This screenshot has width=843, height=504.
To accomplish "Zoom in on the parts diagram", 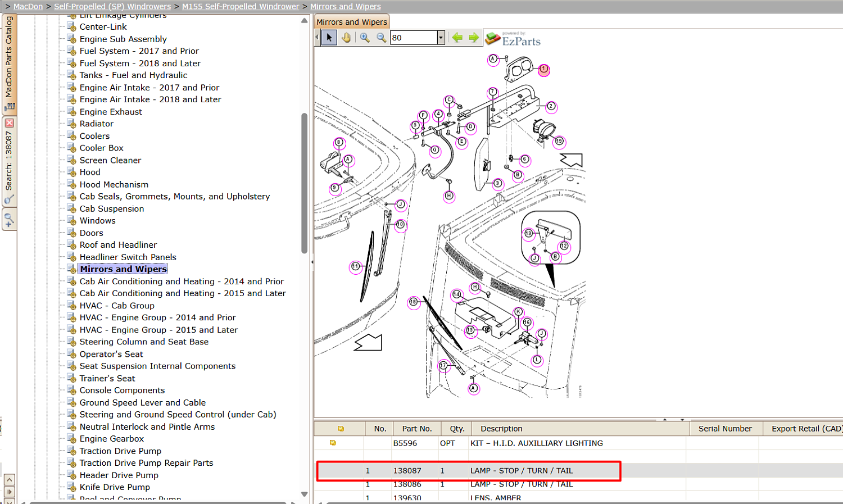I will 365,38.
